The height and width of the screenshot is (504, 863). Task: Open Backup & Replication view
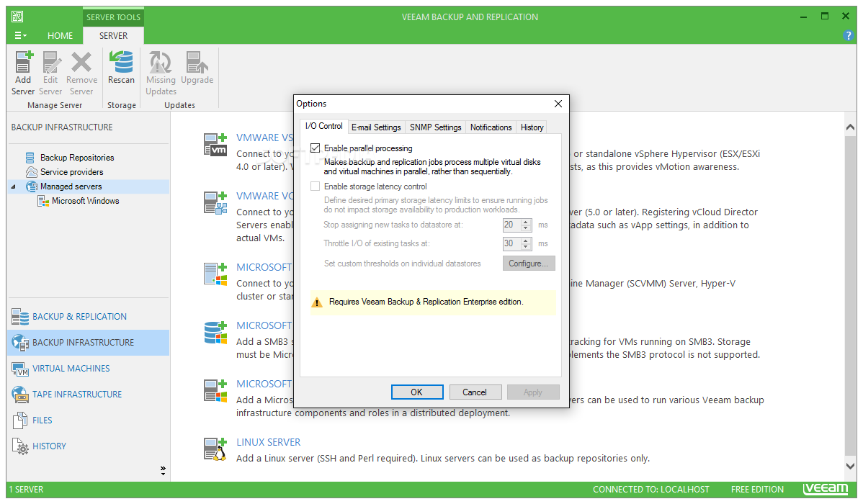click(x=88, y=316)
